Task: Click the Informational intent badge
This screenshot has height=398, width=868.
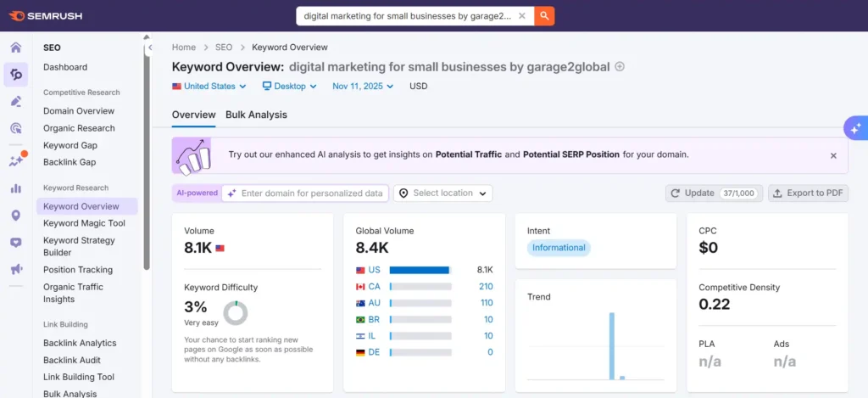Action: pos(559,248)
